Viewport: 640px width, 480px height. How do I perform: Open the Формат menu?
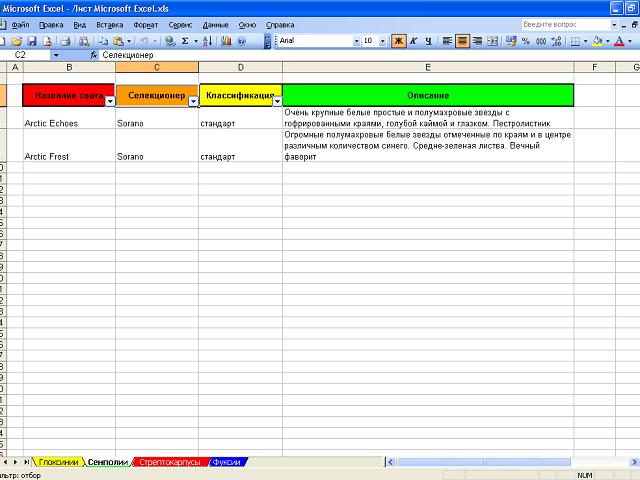pos(145,23)
